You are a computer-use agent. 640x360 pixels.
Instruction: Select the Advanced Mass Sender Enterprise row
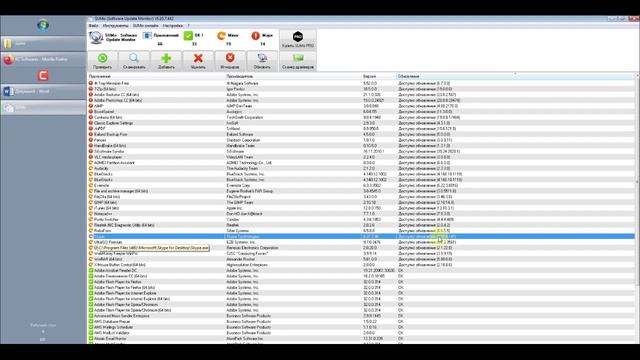(361, 316)
